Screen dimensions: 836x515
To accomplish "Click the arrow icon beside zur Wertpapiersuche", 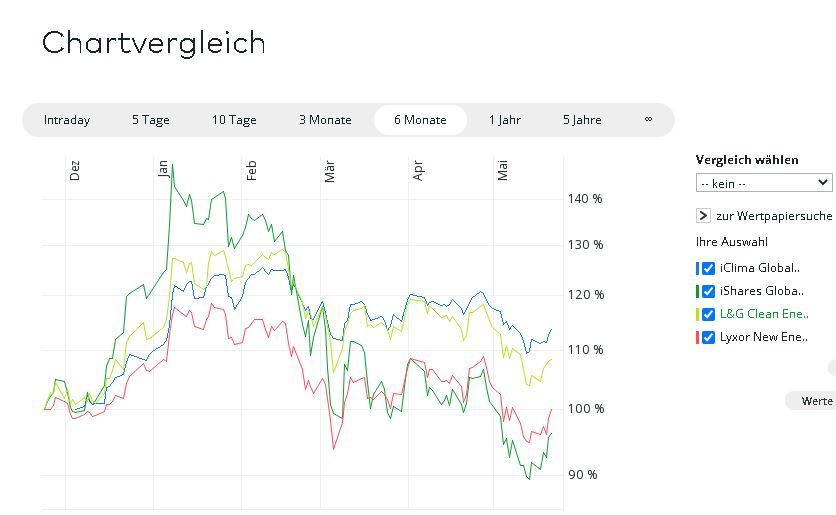I will pyautogui.click(x=703, y=215).
